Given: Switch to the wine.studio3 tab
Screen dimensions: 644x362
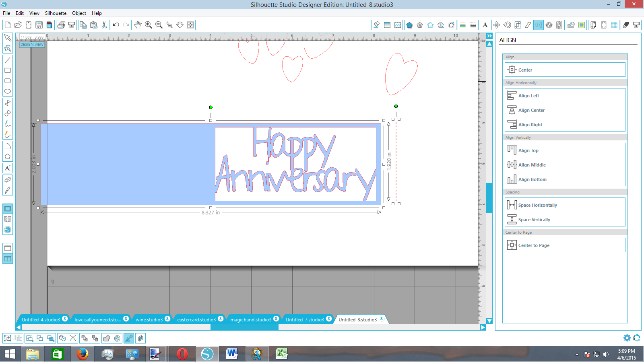Looking at the screenshot, I should coord(149,319).
